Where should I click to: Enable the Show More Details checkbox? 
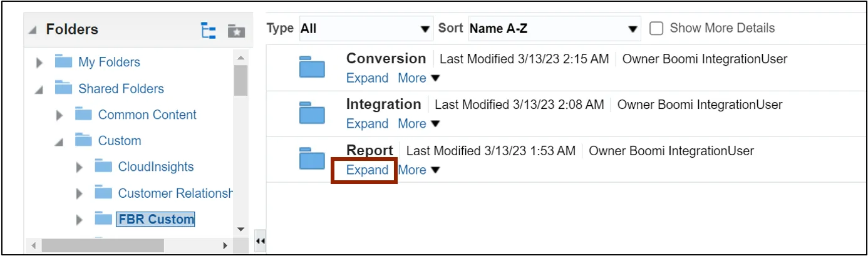pyautogui.click(x=656, y=28)
